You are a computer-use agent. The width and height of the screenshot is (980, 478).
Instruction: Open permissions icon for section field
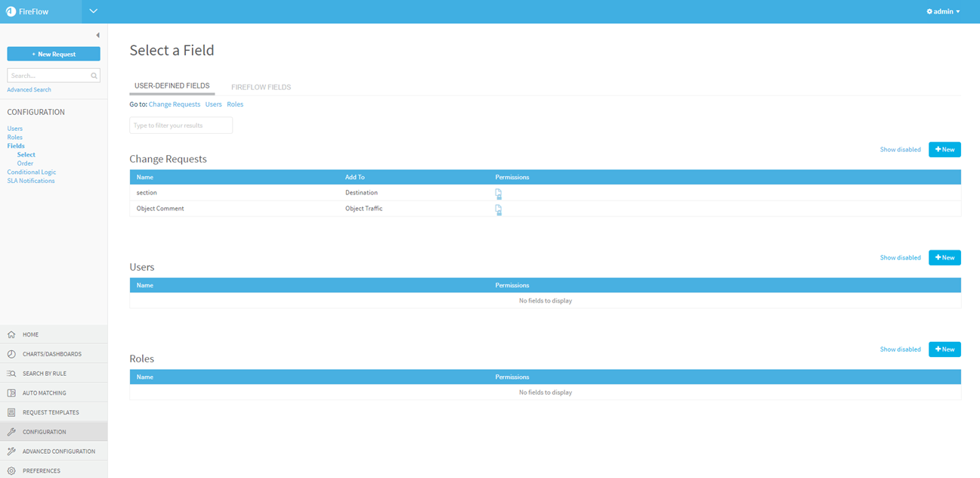[x=499, y=194]
